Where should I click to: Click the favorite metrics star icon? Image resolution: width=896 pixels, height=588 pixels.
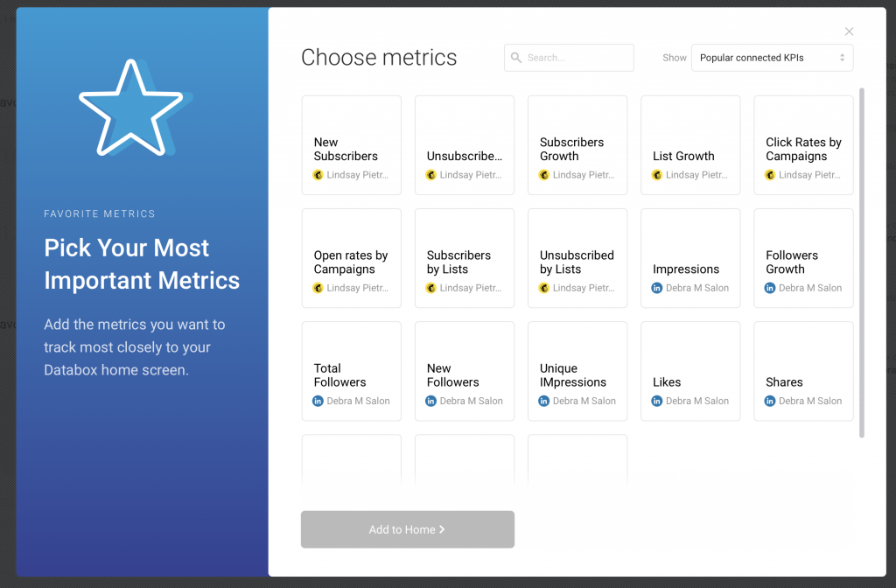(129, 107)
